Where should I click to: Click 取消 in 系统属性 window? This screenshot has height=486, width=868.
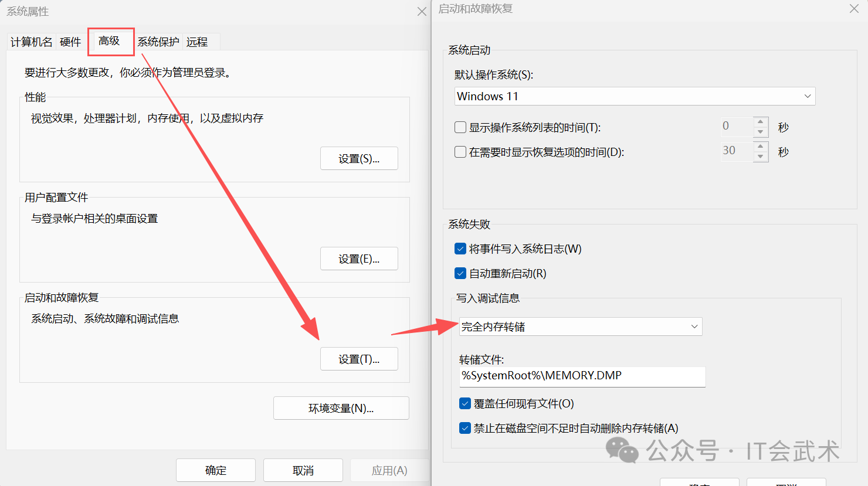point(303,470)
